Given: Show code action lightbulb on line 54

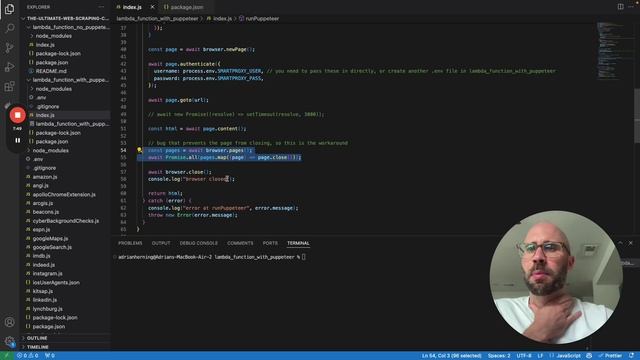Looking at the screenshot, I should (140, 150).
